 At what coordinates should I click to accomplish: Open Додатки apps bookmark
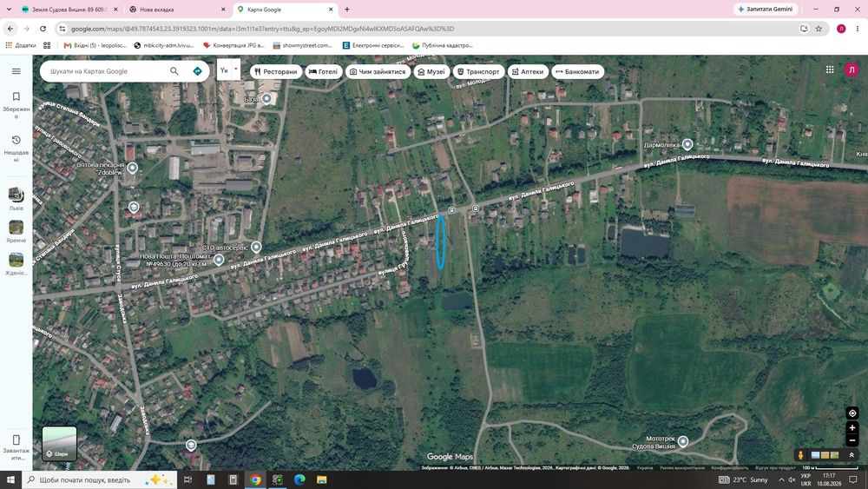(x=21, y=45)
